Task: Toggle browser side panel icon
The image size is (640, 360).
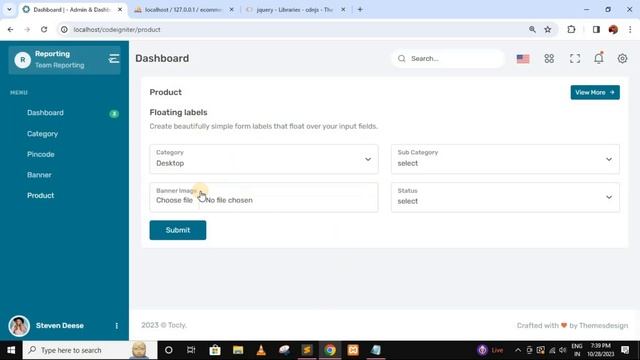Action: (x=596, y=29)
